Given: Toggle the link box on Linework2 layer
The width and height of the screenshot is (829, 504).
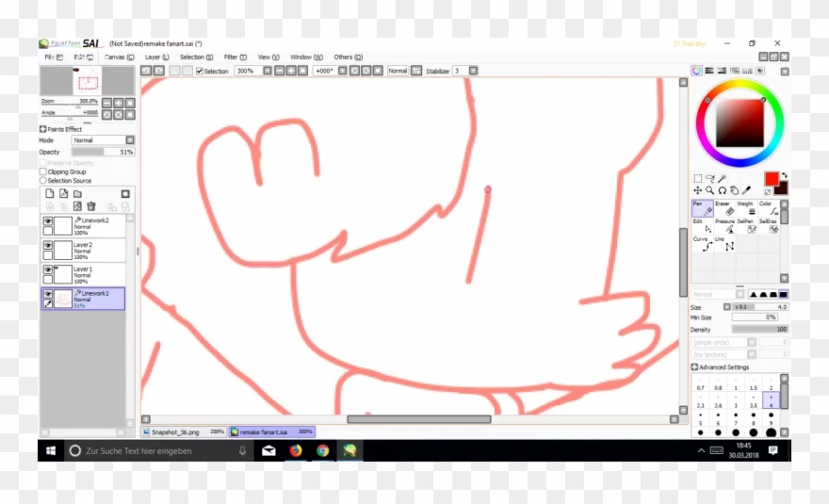Looking at the screenshot, I should coord(48,231).
